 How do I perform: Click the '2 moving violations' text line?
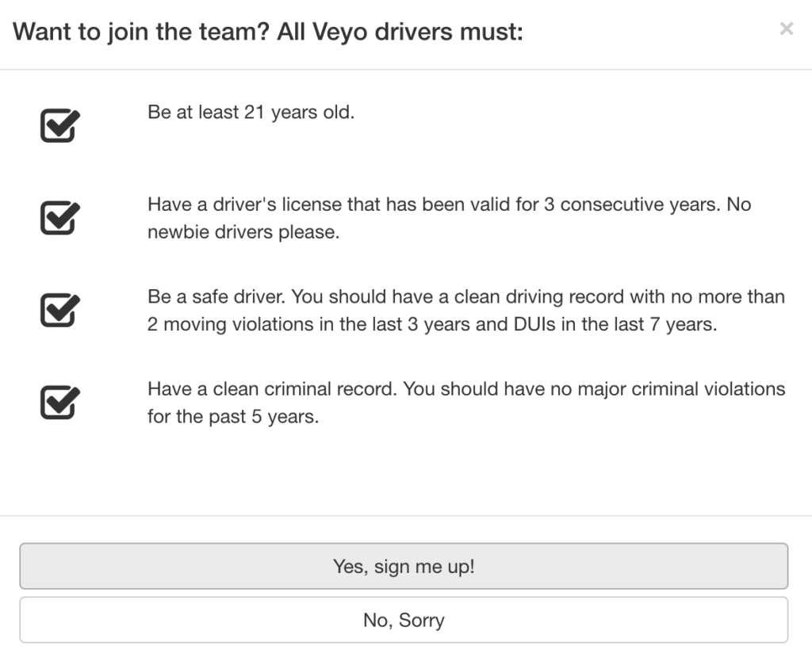[x=432, y=324]
